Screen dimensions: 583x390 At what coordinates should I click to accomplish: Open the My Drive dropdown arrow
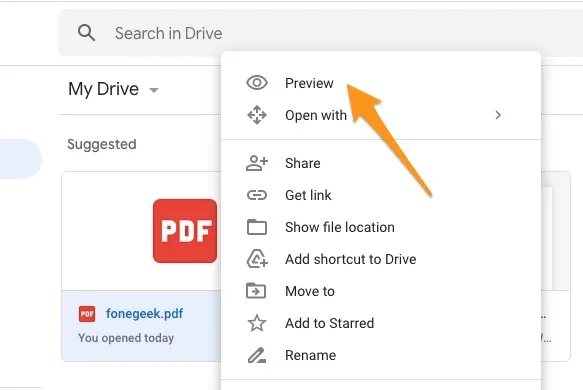tap(154, 90)
